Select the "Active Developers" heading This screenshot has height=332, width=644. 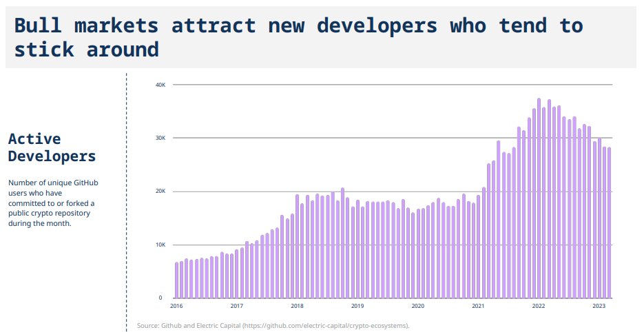click(52, 147)
